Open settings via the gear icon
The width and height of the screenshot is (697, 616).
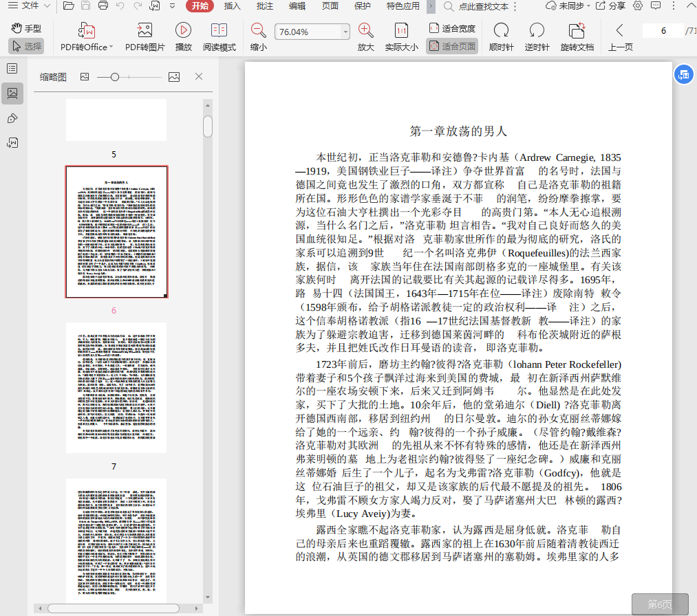click(x=638, y=5)
